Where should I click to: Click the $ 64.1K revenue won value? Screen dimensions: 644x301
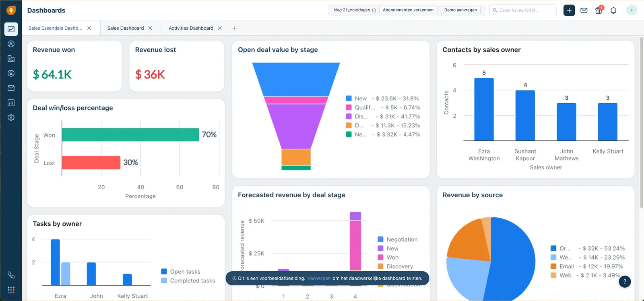[x=52, y=74]
